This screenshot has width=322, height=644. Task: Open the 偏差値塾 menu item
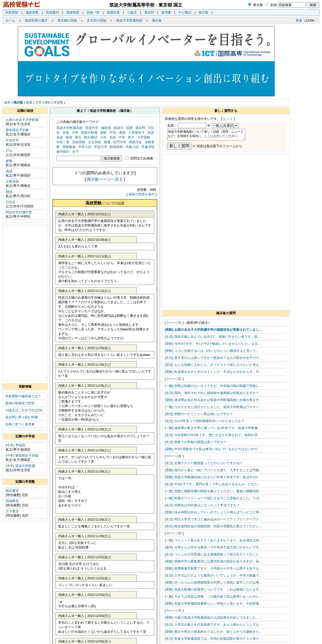(x=32, y=13)
